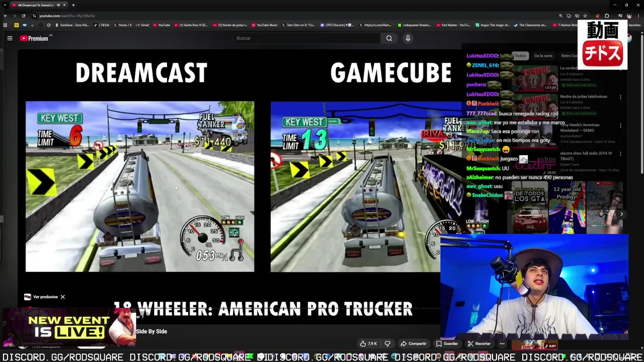Select the All Dreamcast Vs GameCube tab
Image resolution: width=644 pixels, height=362 pixels.
pos(35,5)
